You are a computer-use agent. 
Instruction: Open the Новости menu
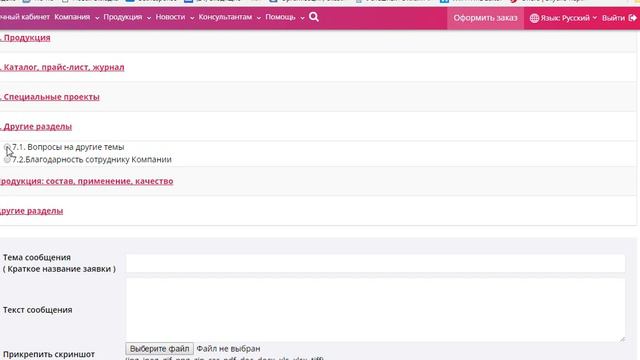[x=170, y=17]
